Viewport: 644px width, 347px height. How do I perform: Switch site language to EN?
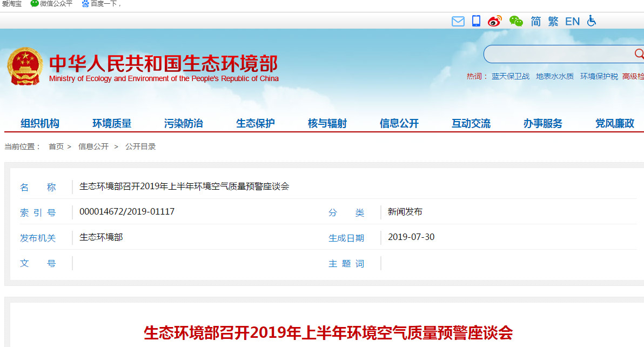click(572, 21)
